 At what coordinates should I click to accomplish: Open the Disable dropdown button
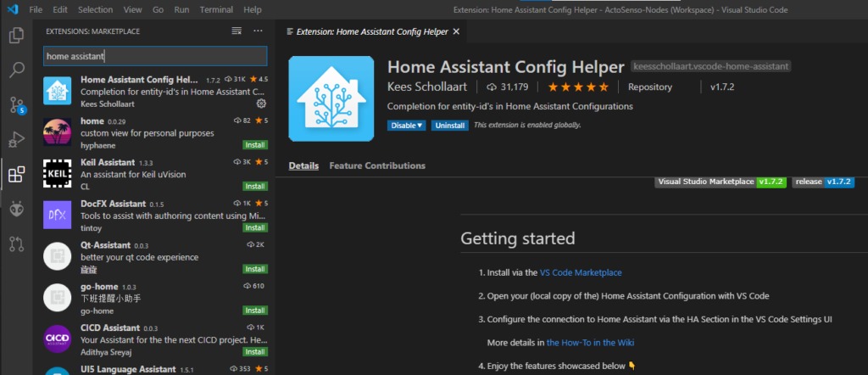[407, 126]
